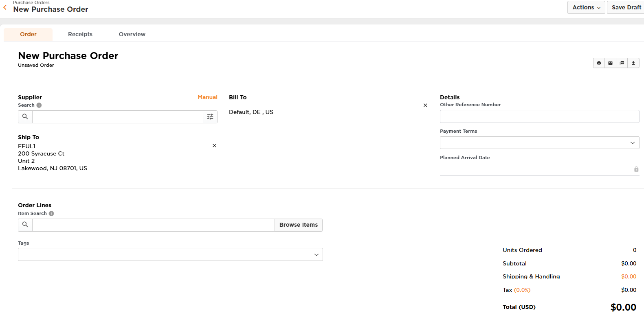644x322 pixels.
Task: Click the Other Reference Number field
Action: 539,116
